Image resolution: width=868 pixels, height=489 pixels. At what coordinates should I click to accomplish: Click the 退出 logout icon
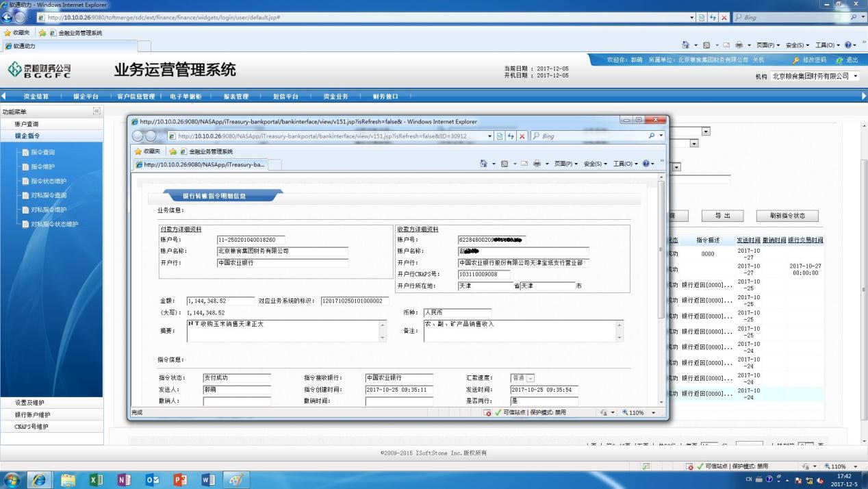click(x=839, y=60)
